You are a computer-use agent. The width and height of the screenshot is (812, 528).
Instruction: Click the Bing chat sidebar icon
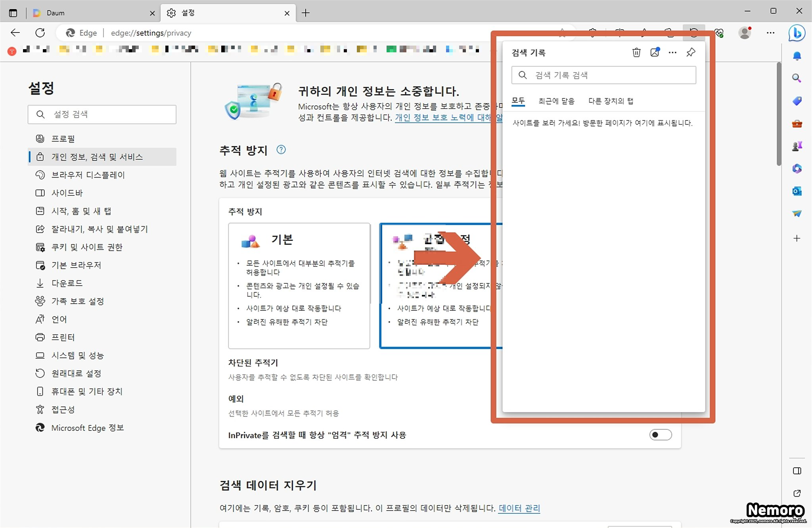point(796,33)
